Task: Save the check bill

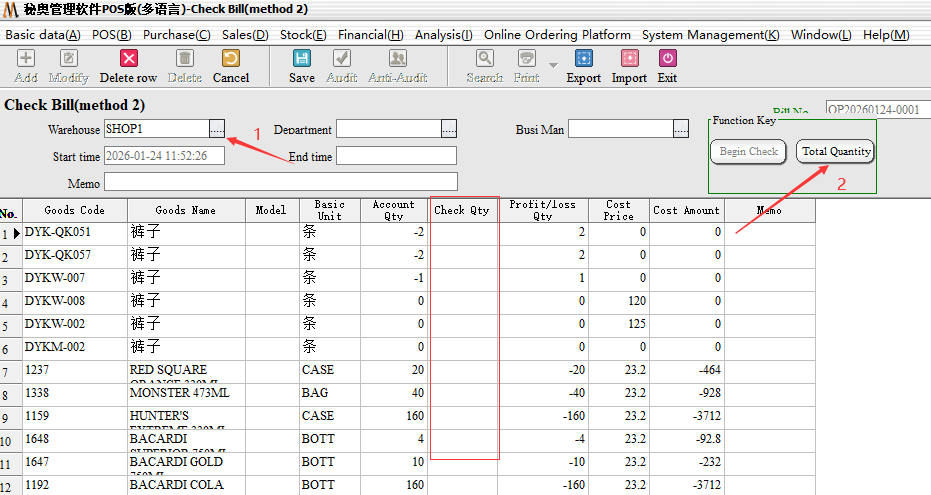Action: 301,66
